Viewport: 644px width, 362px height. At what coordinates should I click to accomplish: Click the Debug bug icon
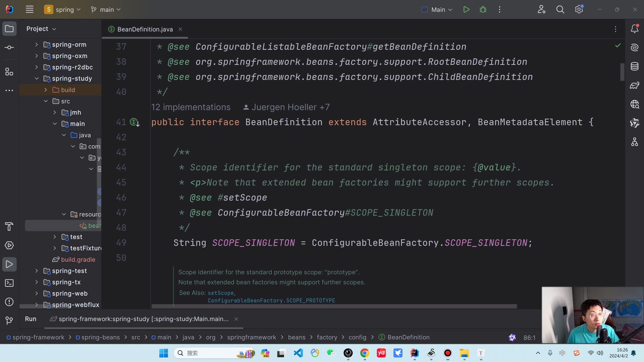tap(483, 10)
